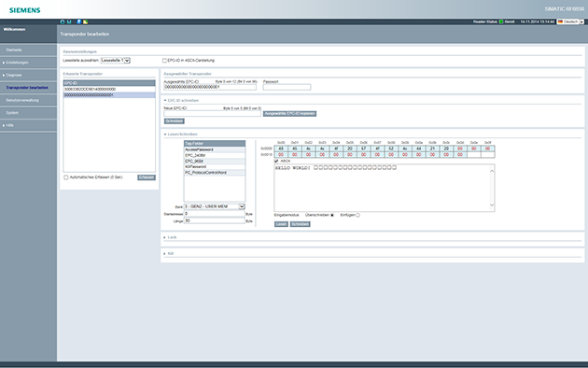Click Ausgewählte EPC-ID kopieren button
This screenshot has height=368, width=588.
[289, 114]
